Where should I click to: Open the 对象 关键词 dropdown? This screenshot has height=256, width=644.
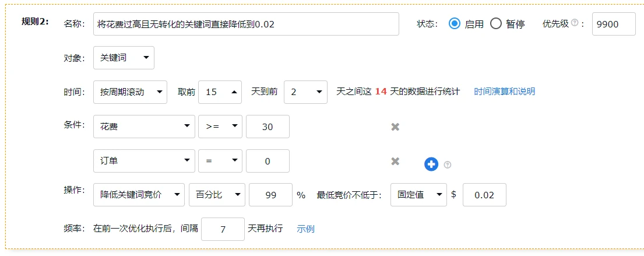point(124,58)
